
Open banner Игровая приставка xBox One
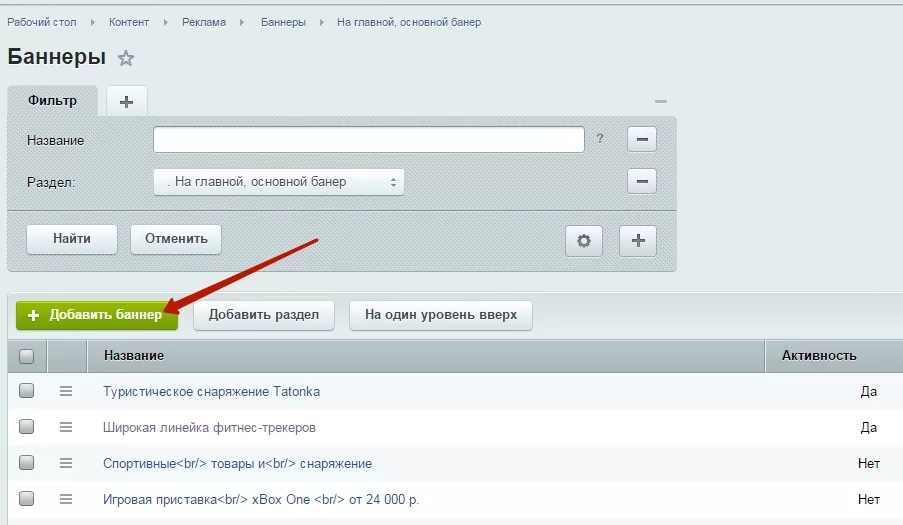tap(261, 500)
